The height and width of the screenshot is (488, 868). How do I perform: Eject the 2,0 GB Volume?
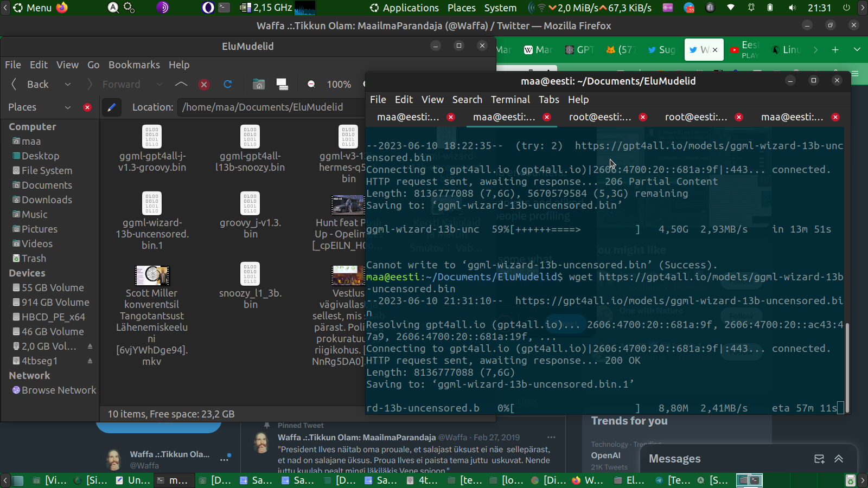point(90,346)
